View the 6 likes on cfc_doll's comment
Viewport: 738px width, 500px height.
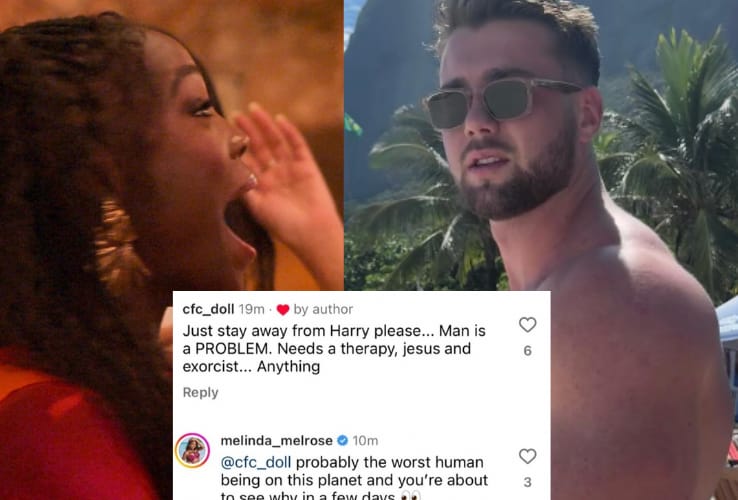pos(528,351)
